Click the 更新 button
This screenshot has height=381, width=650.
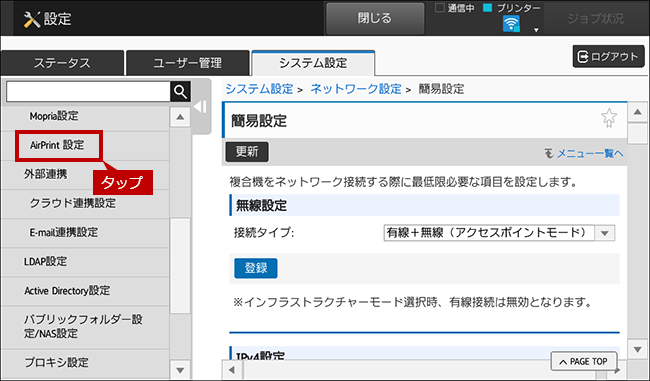pos(247,152)
